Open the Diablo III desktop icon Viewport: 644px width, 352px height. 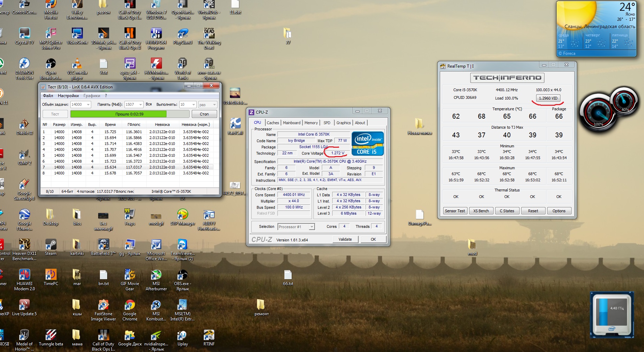click(x=24, y=125)
